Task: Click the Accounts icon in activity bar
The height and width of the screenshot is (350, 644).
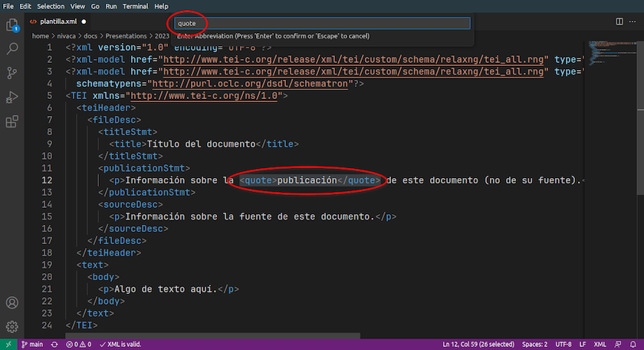Action: pos(12,303)
